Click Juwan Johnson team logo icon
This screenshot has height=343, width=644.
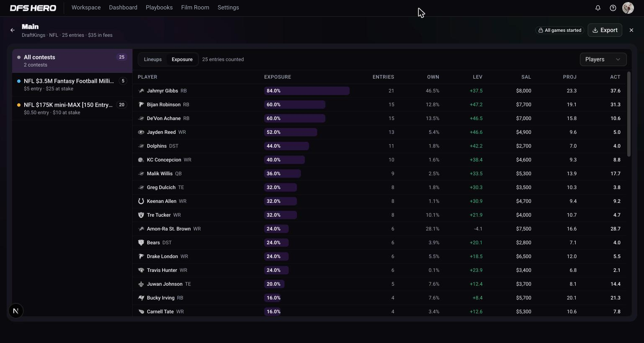pos(141,284)
